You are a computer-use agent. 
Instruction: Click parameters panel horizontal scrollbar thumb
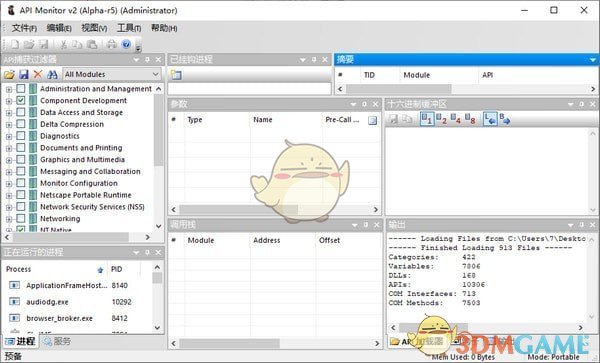pyautogui.click(x=238, y=209)
